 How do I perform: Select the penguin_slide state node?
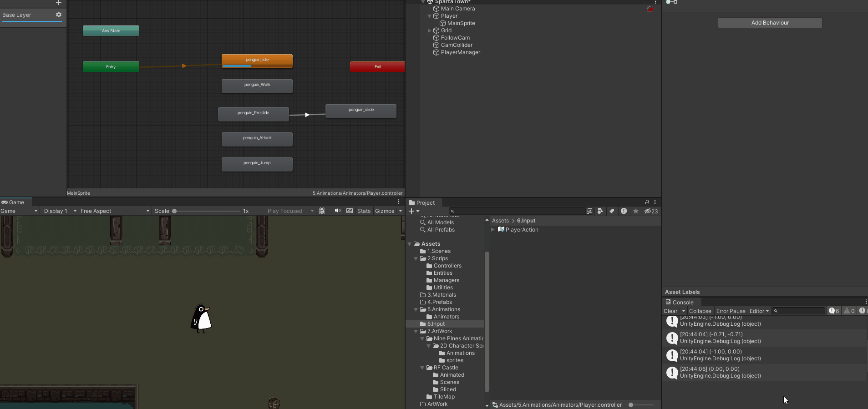click(x=361, y=111)
